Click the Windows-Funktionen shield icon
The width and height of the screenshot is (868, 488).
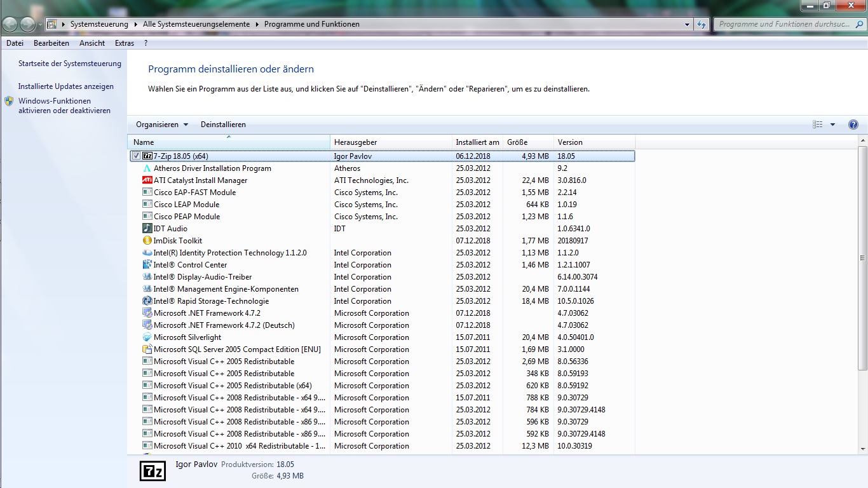pos(9,101)
